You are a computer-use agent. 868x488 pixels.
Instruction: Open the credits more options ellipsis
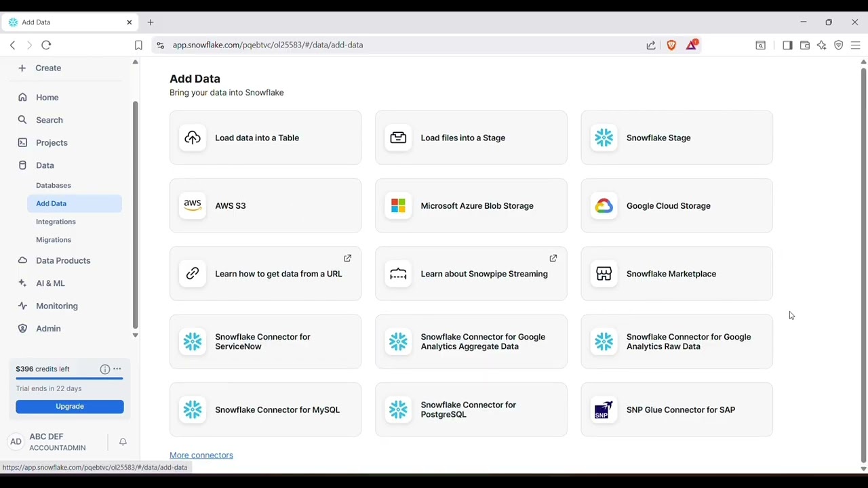click(x=117, y=369)
